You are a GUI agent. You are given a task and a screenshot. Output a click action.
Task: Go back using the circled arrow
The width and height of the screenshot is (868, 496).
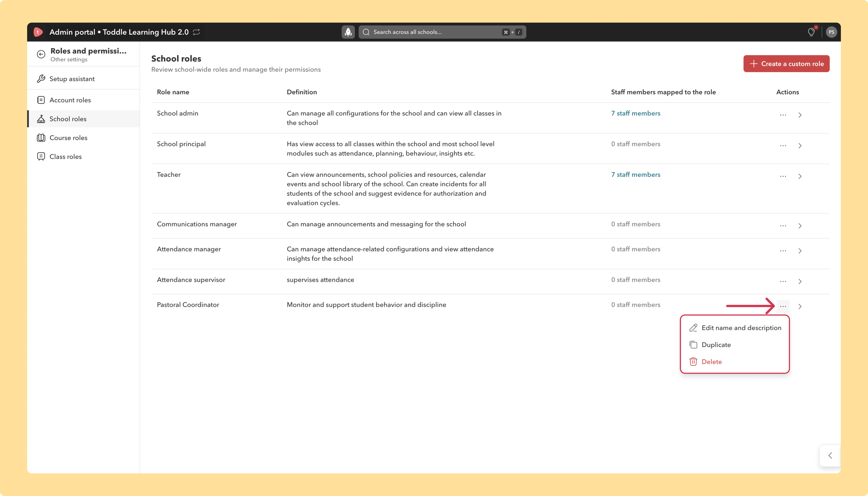click(41, 54)
